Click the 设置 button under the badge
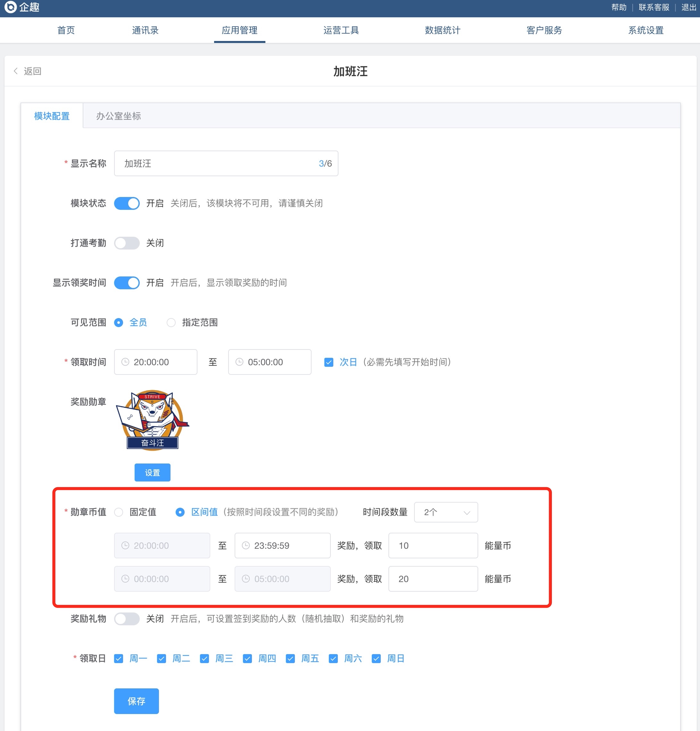 click(x=153, y=472)
